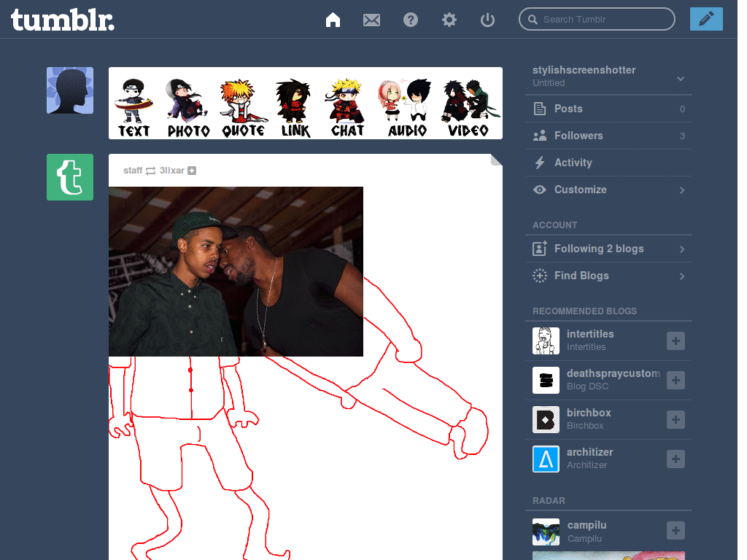
Task: Expand the stylishscreenshotter blog dropdown
Action: coord(681,79)
